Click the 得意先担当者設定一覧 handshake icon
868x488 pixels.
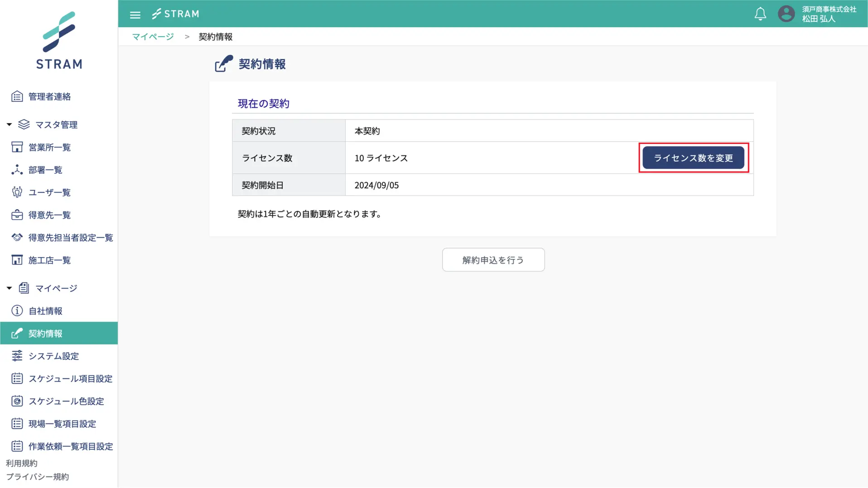pyautogui.click(x=17, y=238)
